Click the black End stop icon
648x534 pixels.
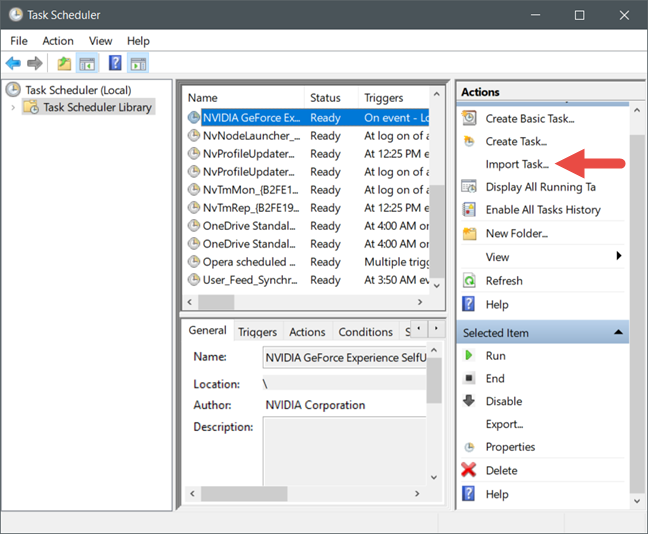click(469, 378)
